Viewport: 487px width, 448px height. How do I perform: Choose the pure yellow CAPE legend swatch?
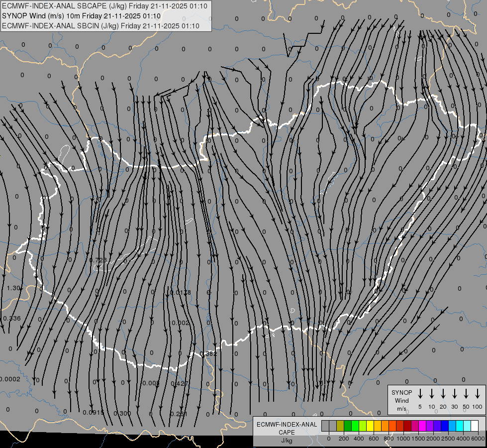[x=370, y=426]
